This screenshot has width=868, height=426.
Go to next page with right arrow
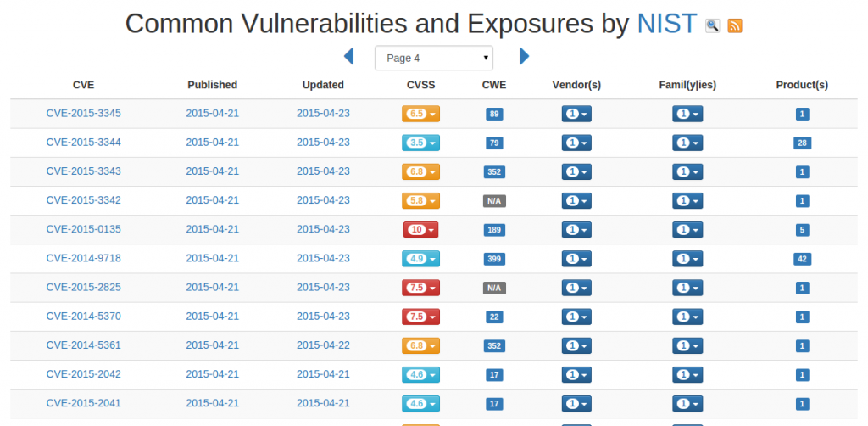[x=524, y=56]
